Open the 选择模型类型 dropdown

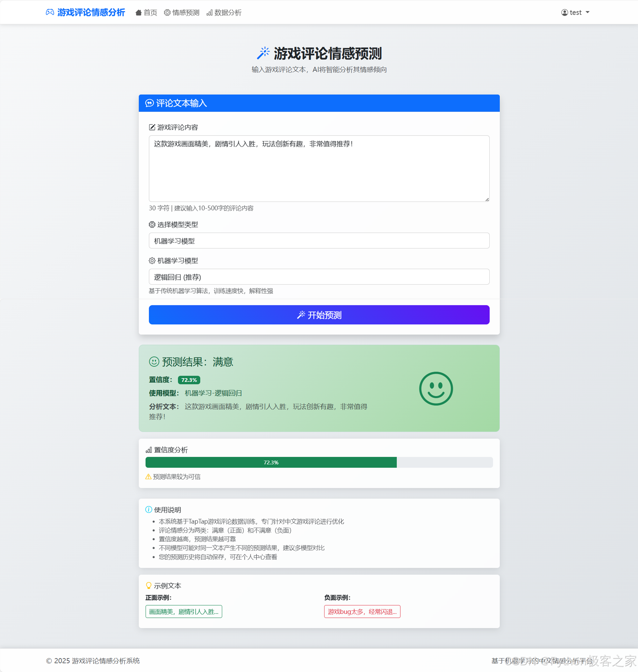coord(319,241)
